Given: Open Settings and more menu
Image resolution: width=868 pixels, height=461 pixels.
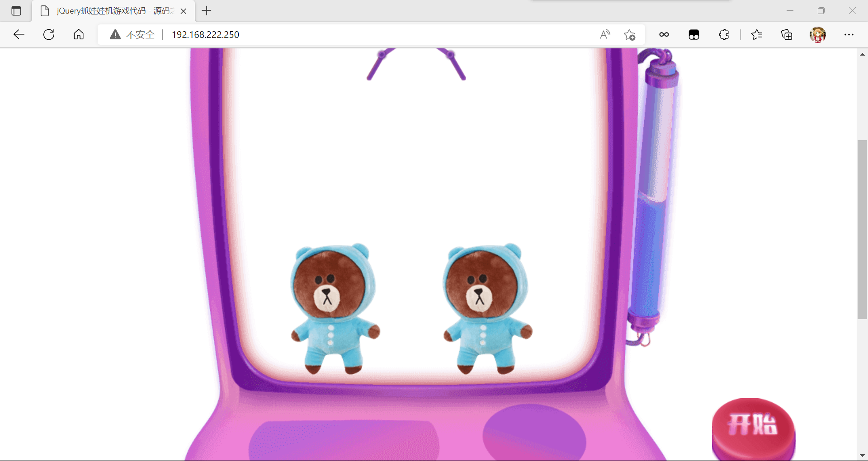Looking at the screenshot, I should (x=849, y=34).
